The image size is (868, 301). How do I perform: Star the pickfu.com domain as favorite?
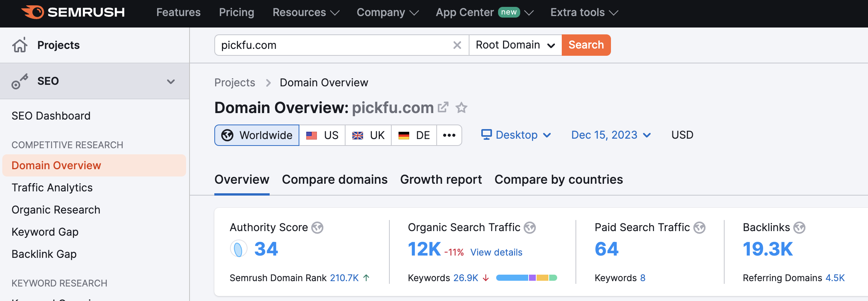click(x=461, y=108)
